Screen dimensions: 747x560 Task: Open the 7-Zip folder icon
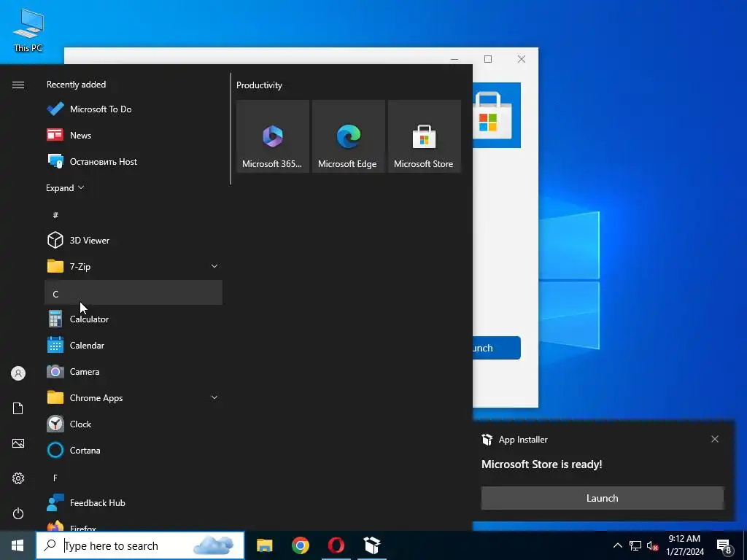55,266
